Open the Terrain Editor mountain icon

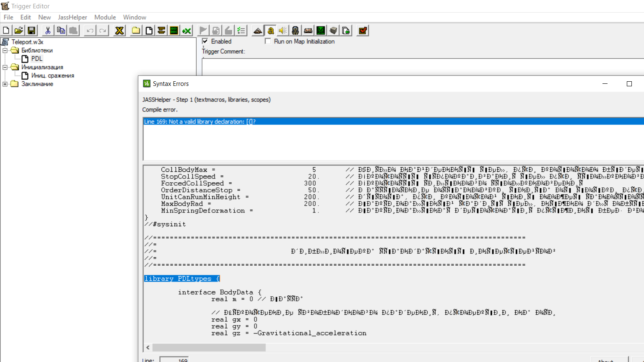[x=258, y=31]
